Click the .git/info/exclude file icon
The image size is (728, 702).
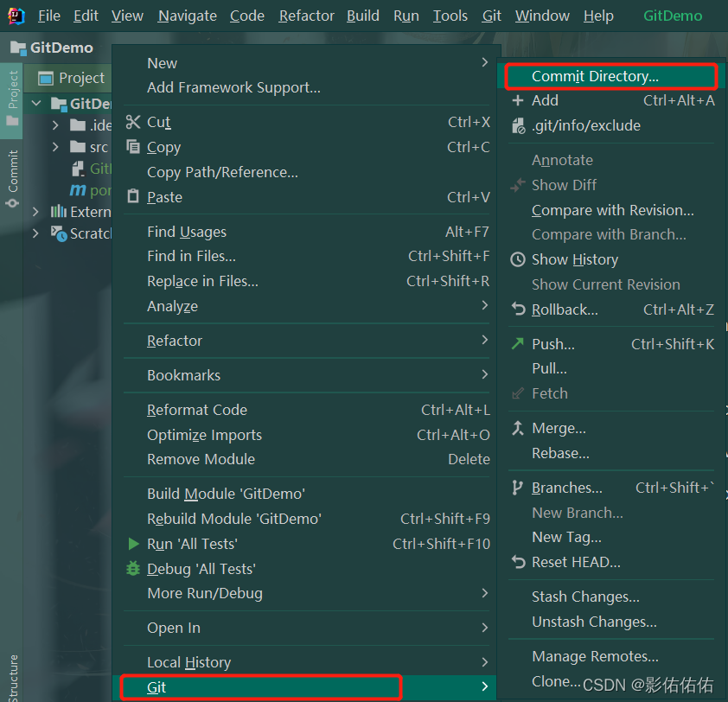(518, 126)
